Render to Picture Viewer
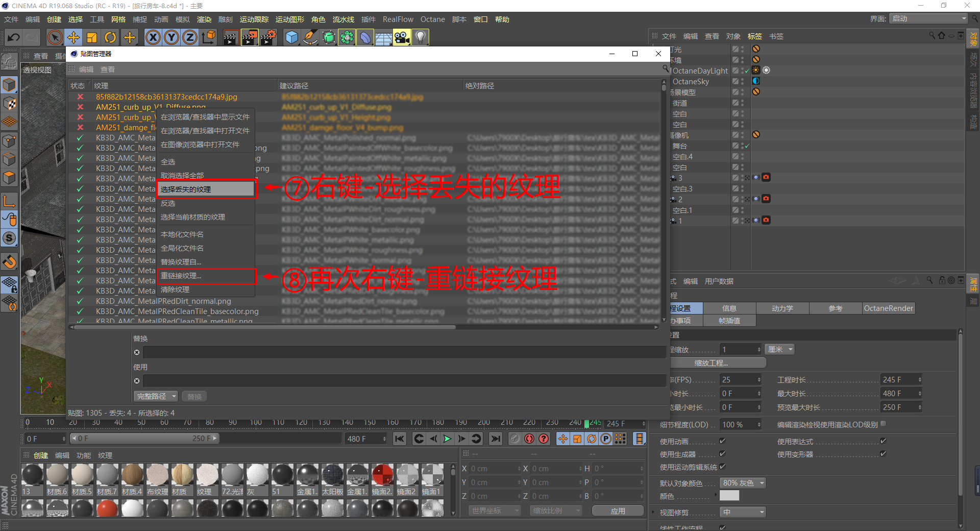 250,37
